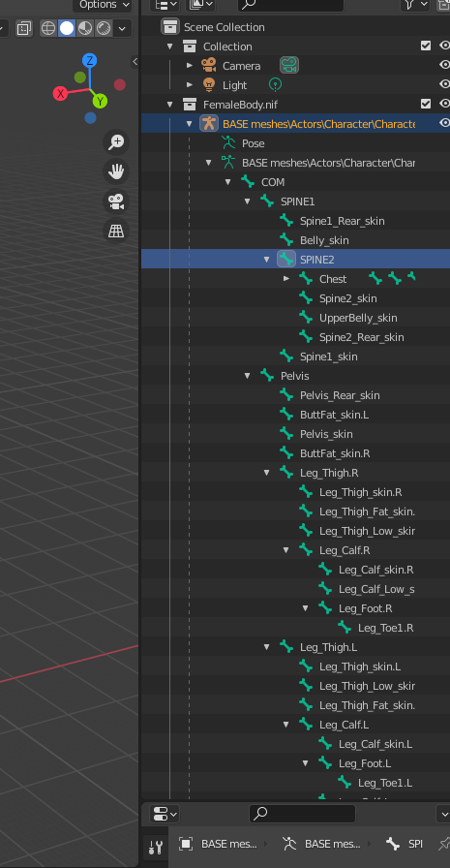
Task: Uncheck FemaleBody.nif exclude checkbox
Action: point(426,104)
